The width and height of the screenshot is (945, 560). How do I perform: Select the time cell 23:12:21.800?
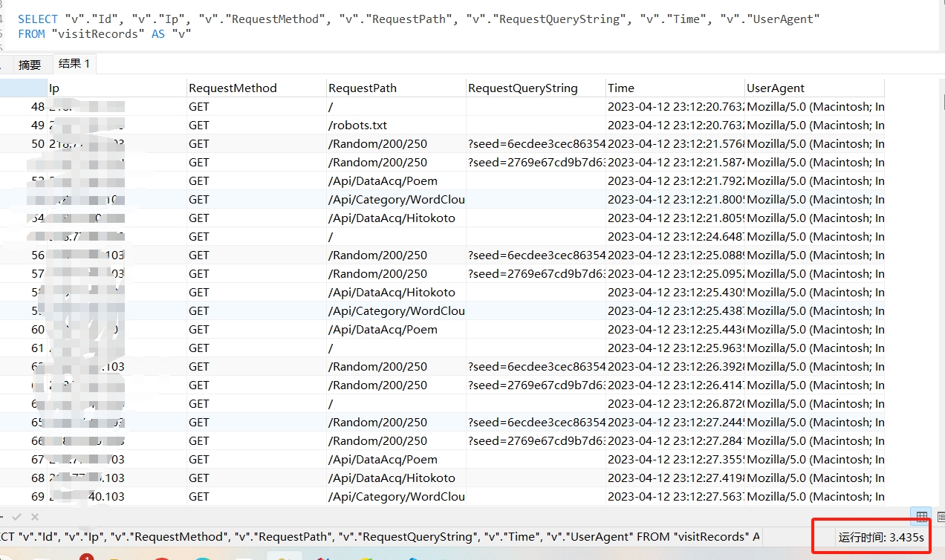point(675,199)
